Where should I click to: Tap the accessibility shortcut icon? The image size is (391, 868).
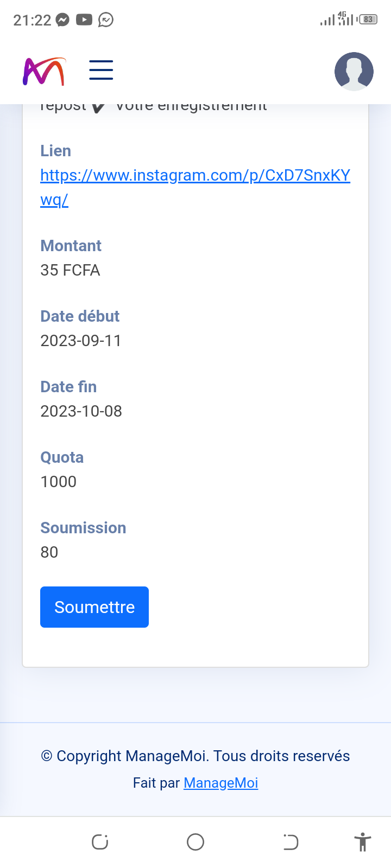[x=362, y=842]
